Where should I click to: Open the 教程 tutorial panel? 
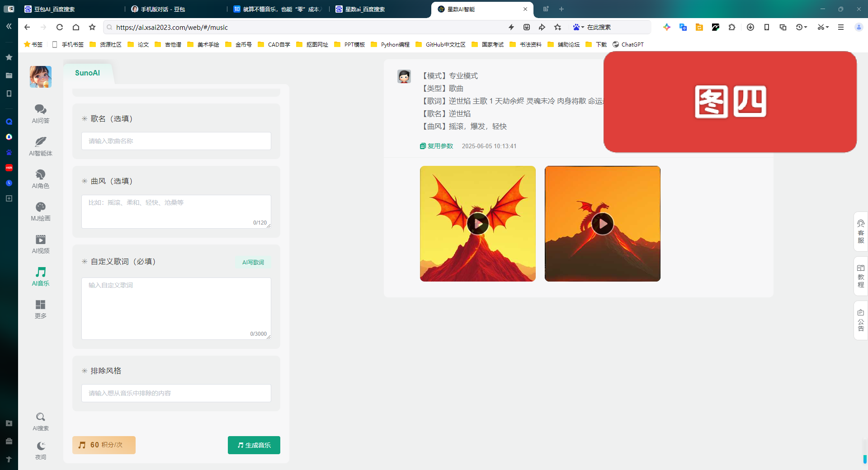click(x=861, y=276)
